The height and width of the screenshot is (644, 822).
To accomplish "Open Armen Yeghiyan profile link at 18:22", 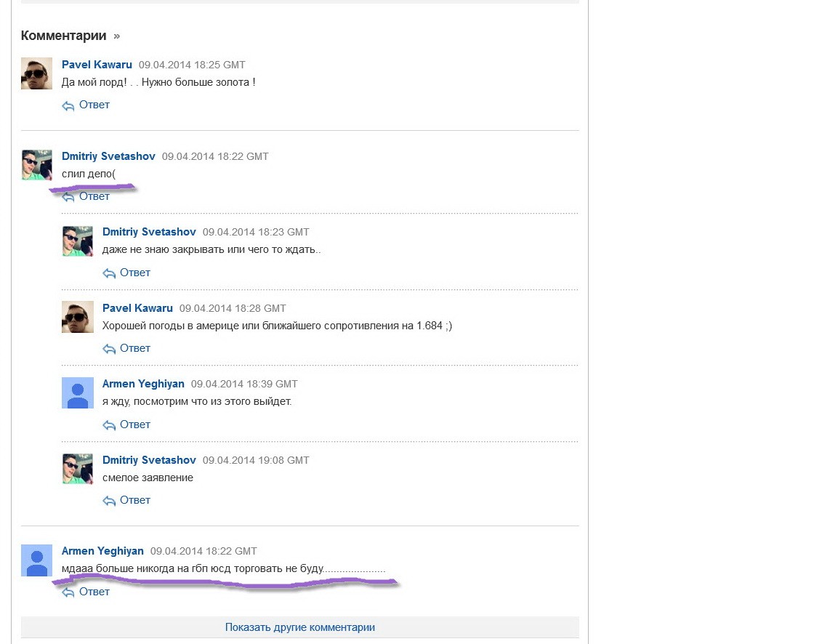I will [102, 551].
